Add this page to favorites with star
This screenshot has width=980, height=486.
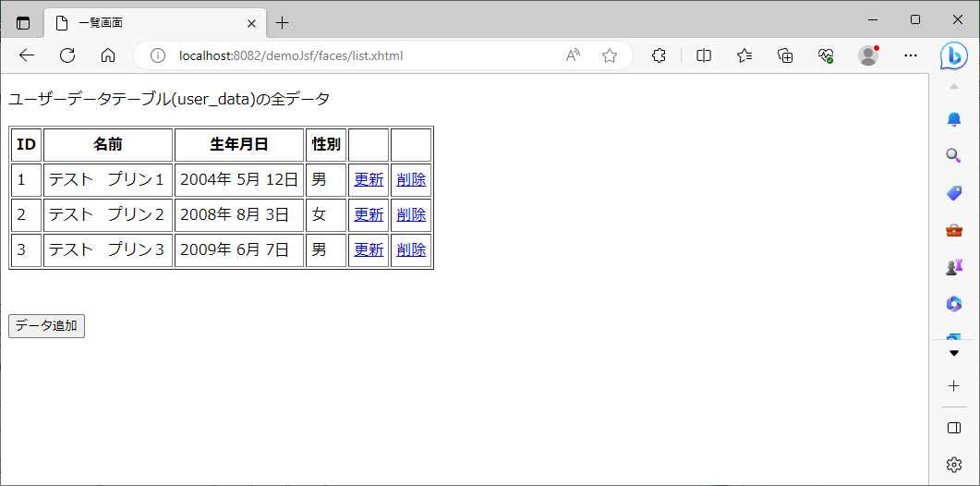(x=610, y=55)
